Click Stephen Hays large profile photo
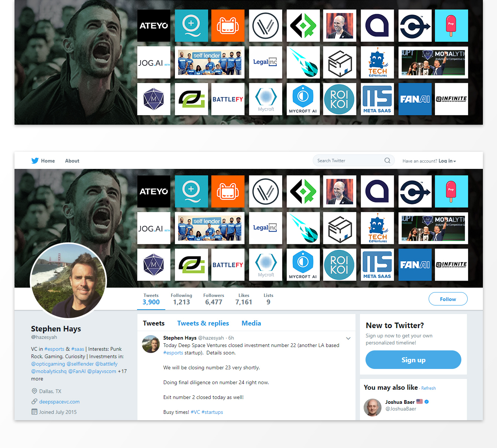Viewport: 497px width, 448px height. (68, 281)
